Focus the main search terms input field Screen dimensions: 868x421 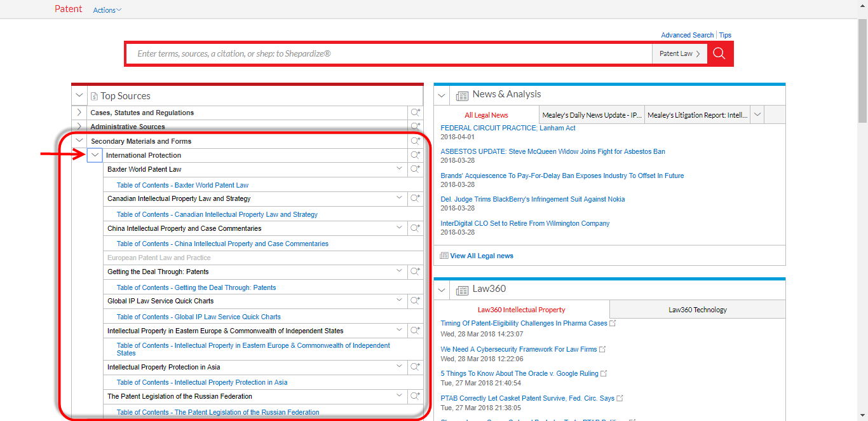click(389, 53)
